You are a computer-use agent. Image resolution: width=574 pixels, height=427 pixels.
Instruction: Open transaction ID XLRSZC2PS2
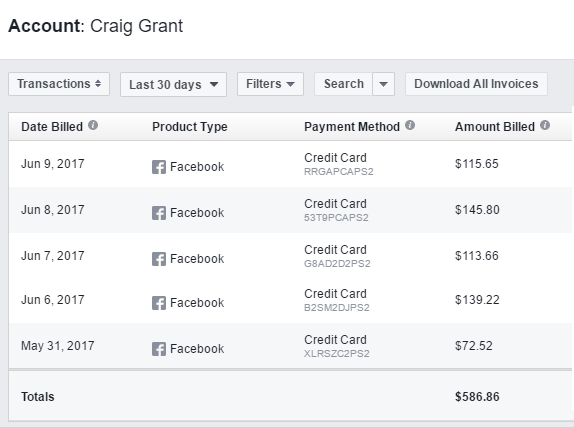(337, 354)
